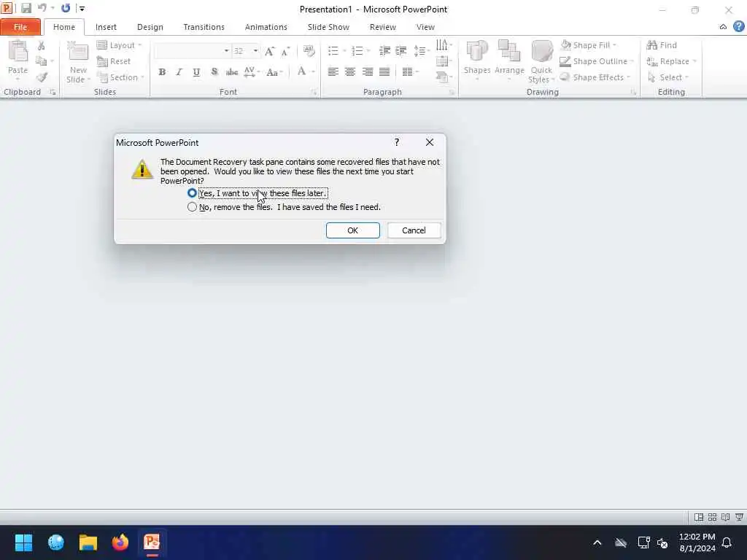Click the Find button
The image size is (747, 560).
662,45
